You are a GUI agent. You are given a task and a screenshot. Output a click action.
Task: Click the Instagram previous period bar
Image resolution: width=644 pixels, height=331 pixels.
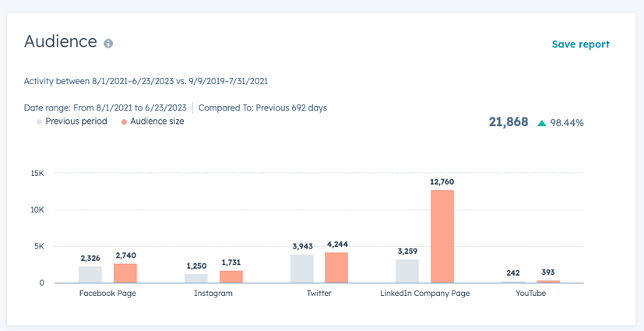(196, 278)
